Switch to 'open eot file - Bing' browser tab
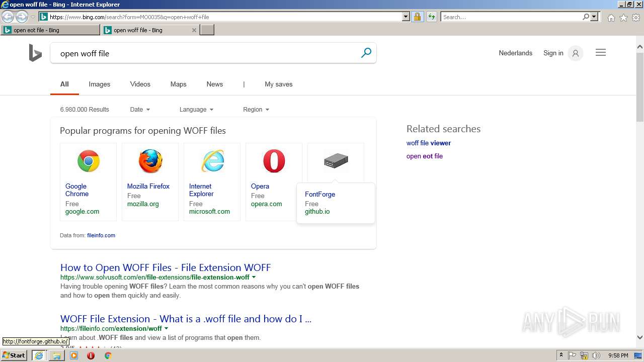Screen dimensions: 644x362 pyautogui.click(x=50, y=30)
